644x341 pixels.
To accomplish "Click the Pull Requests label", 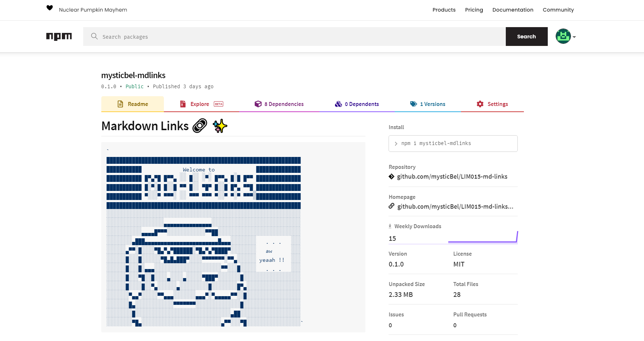I will (x=470, y=315).
